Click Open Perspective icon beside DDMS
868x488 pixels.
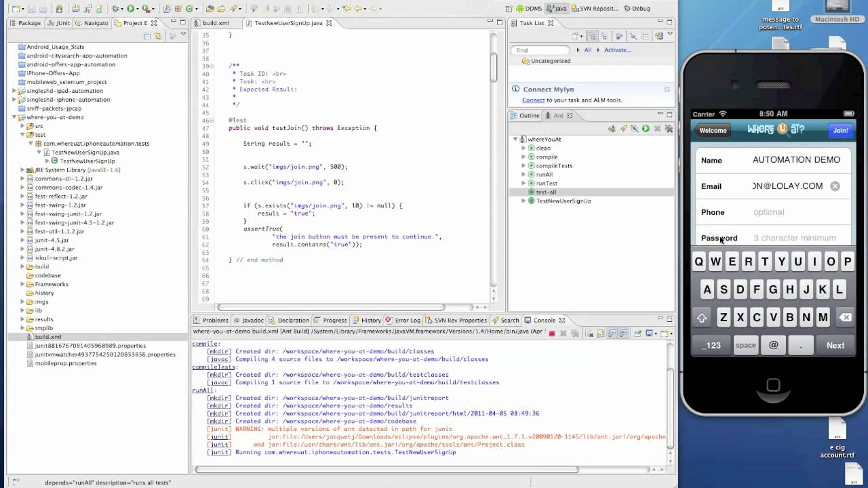tap(509, 9)
